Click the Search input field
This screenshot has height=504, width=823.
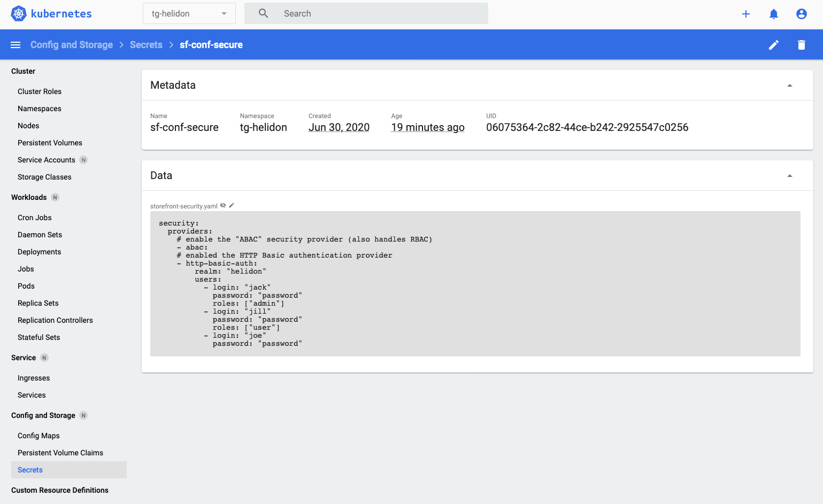pos(366,13)
